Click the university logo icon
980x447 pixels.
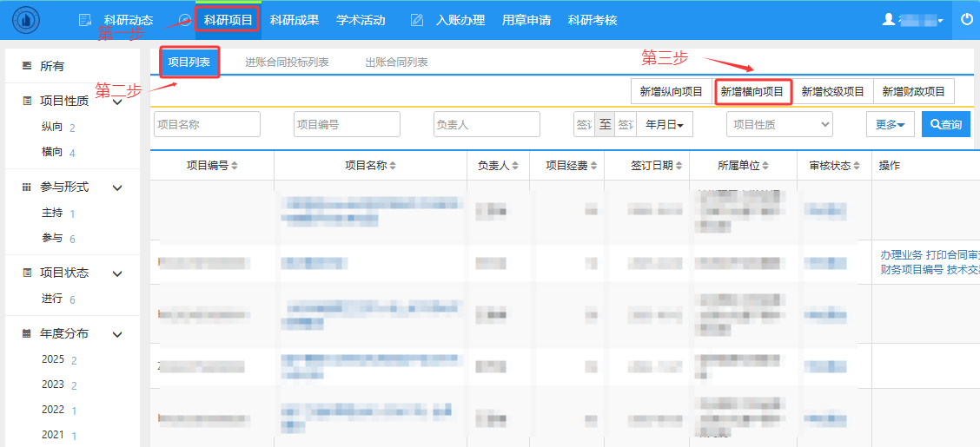pos(26,20)
